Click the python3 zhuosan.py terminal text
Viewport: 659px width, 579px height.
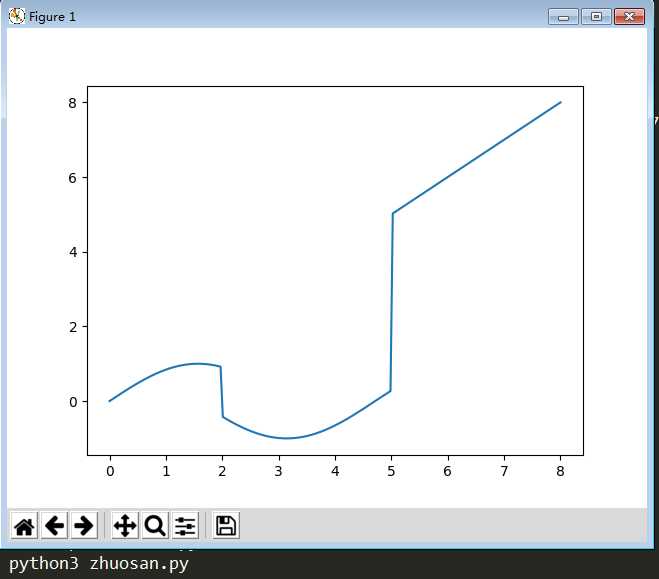99,564
